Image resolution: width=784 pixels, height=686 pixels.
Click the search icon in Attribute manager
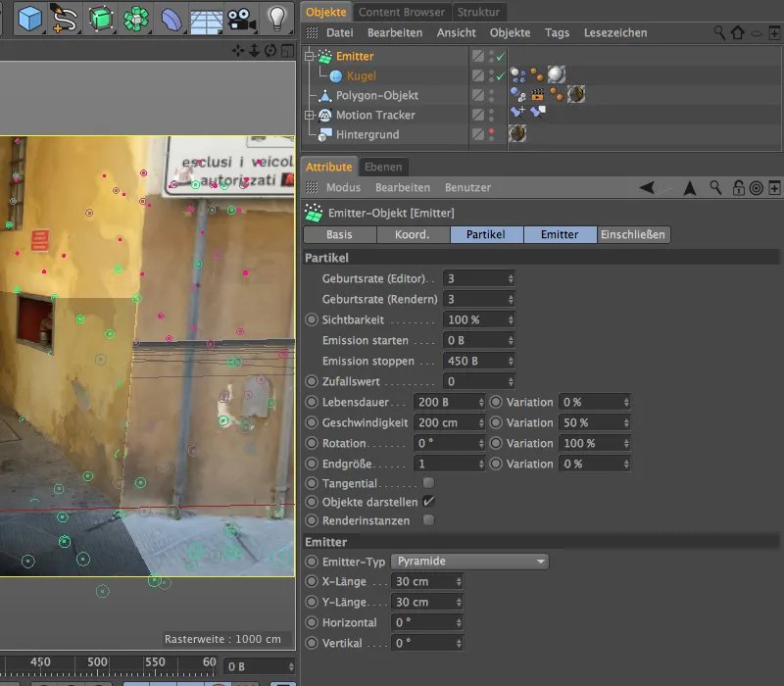(x=716, y=188)
